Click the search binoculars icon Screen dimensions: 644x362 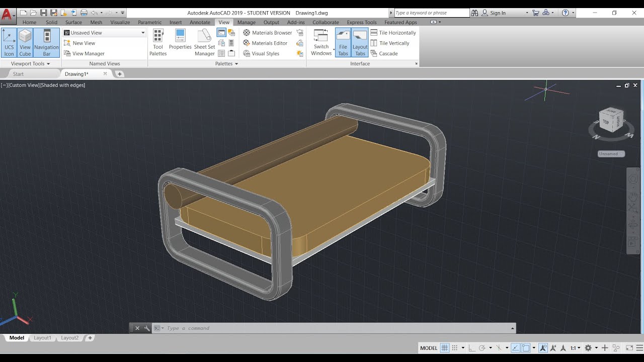tap(475, 13)
